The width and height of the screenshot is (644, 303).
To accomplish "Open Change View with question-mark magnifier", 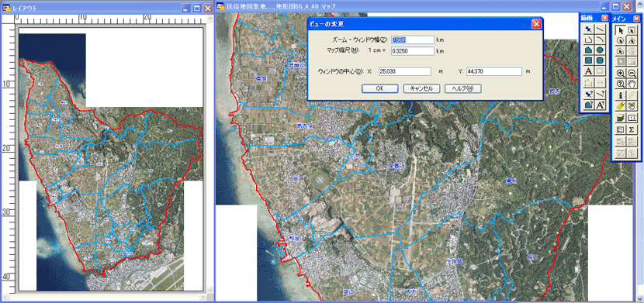I will (621, 84).
